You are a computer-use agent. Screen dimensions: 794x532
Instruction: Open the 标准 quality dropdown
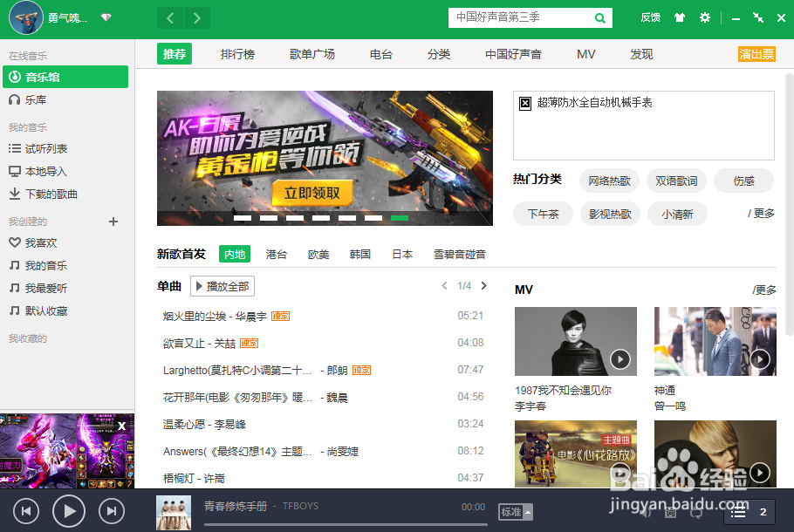(x=516, y=512)
